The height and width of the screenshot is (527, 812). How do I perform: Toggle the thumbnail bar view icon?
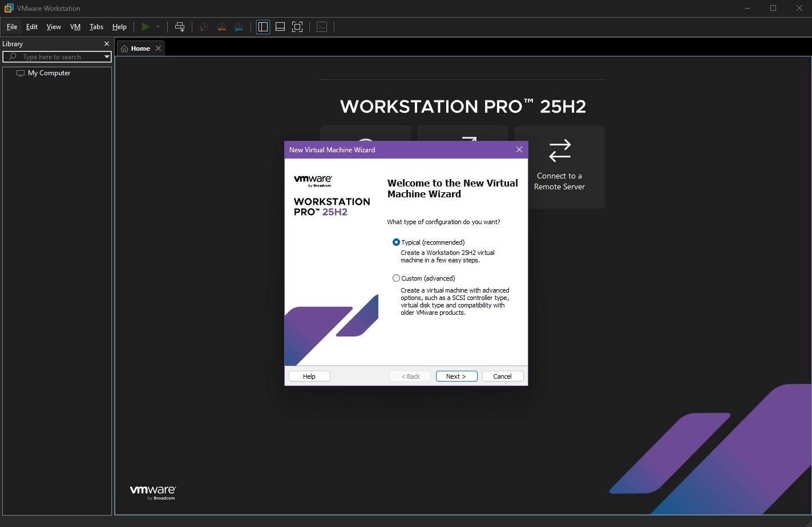pos(280,27)
